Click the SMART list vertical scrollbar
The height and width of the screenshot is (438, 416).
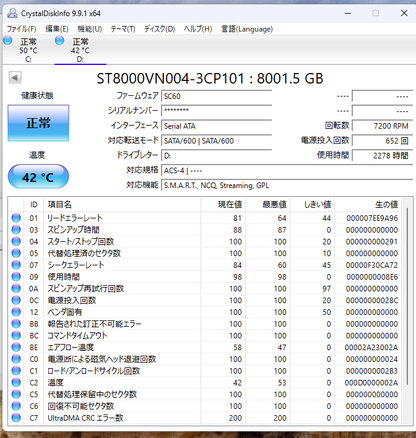click(x=407, y=297)
